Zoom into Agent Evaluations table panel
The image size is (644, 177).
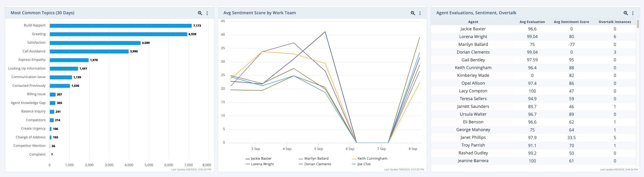[626, 13]
